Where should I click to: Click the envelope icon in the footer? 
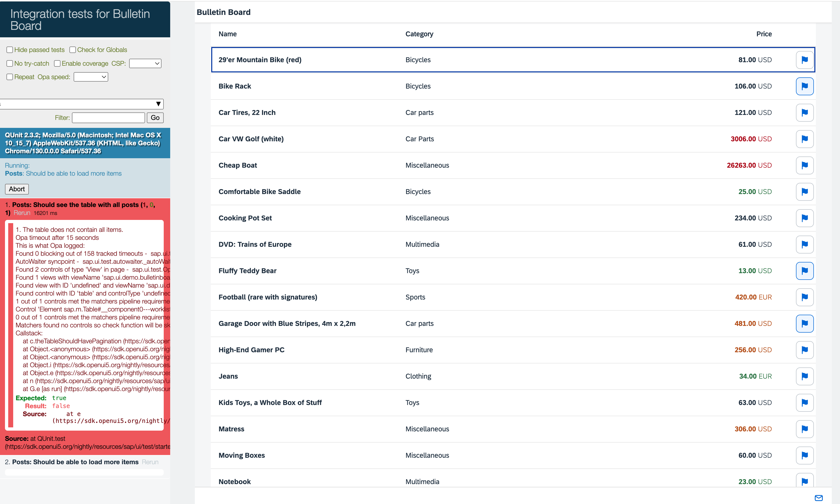819,498
